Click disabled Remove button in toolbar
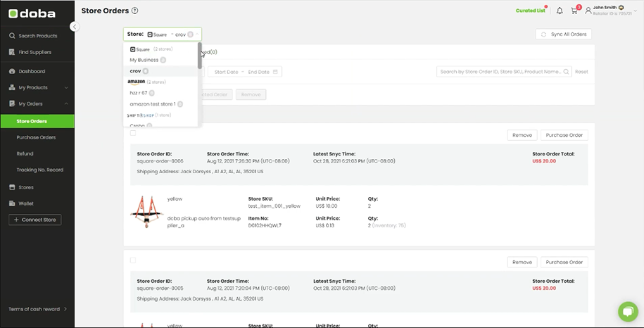Screen dimensions: 644x328 [x=251, y=94]
